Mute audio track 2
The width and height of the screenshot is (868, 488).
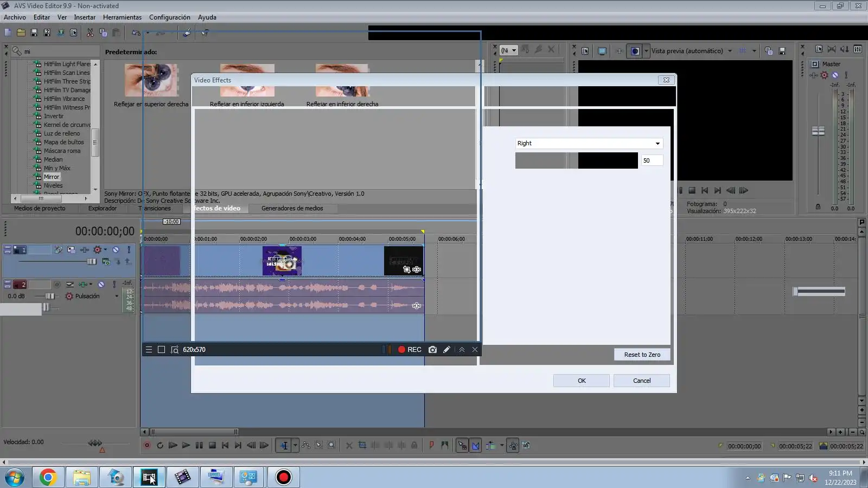point(101,284)
